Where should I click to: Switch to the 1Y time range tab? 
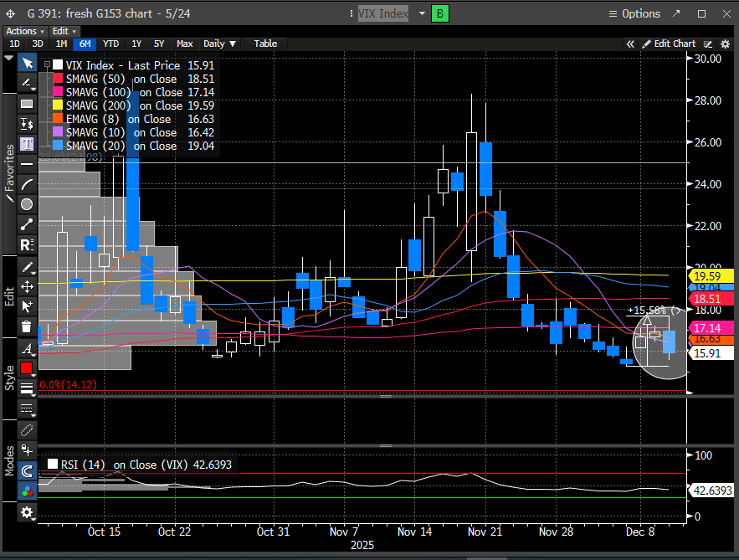pyautogui.click(x=136, y=44)
